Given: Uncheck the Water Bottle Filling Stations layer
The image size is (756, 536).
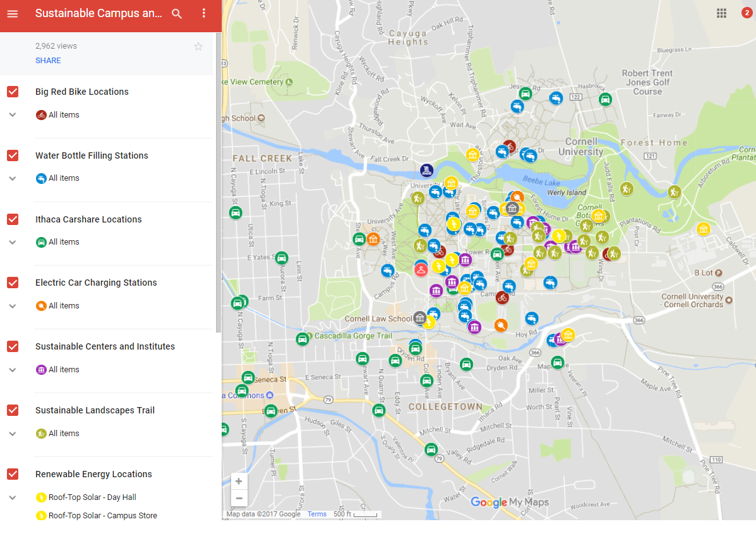Looking at the screenshot, I should [13, 155].
